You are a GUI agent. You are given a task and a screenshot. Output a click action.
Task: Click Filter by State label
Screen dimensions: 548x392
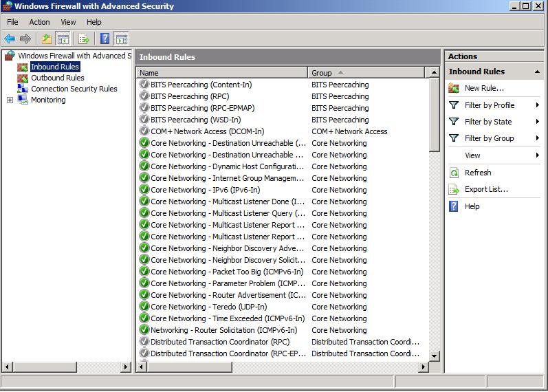(488, 122)
